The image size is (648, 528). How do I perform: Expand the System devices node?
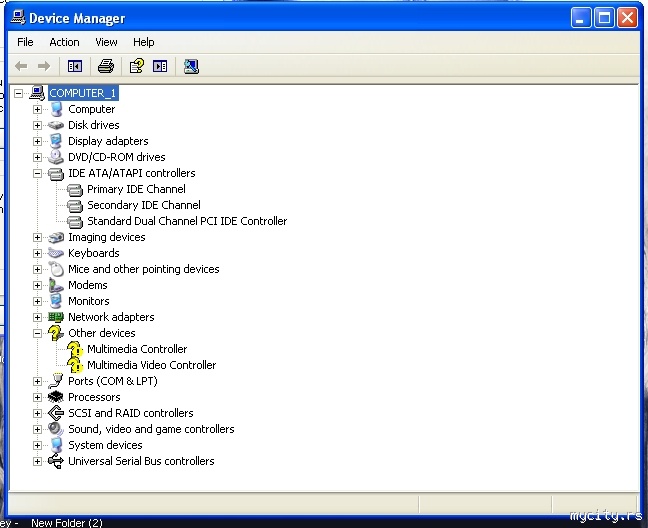point(37,445)
